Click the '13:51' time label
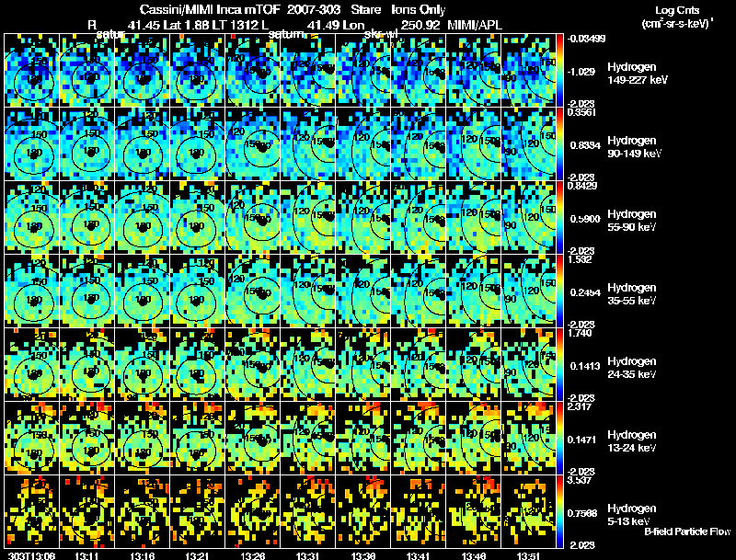Screen dimensions: 736x560 point(528,555)
